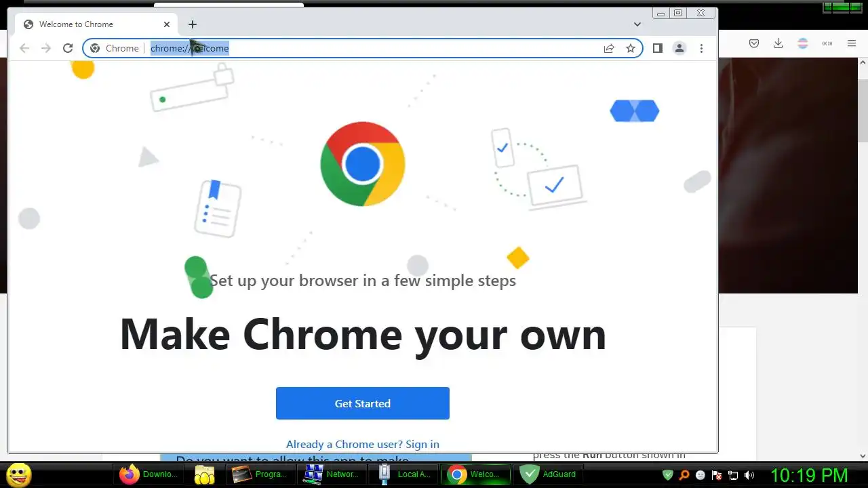Toggle Chrome side panel

tap(657, 48)
